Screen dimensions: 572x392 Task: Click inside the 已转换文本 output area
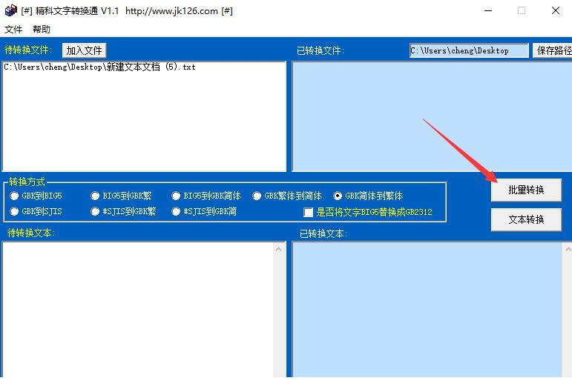tap(427, 309)
